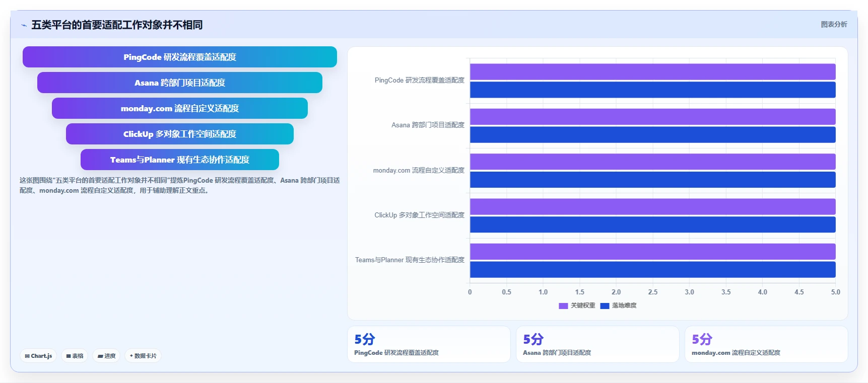This screenshot has width=868, height=383.
Task: Click the Asana 跨部门项目适配度 chart axis label
Action: [428, 125]
